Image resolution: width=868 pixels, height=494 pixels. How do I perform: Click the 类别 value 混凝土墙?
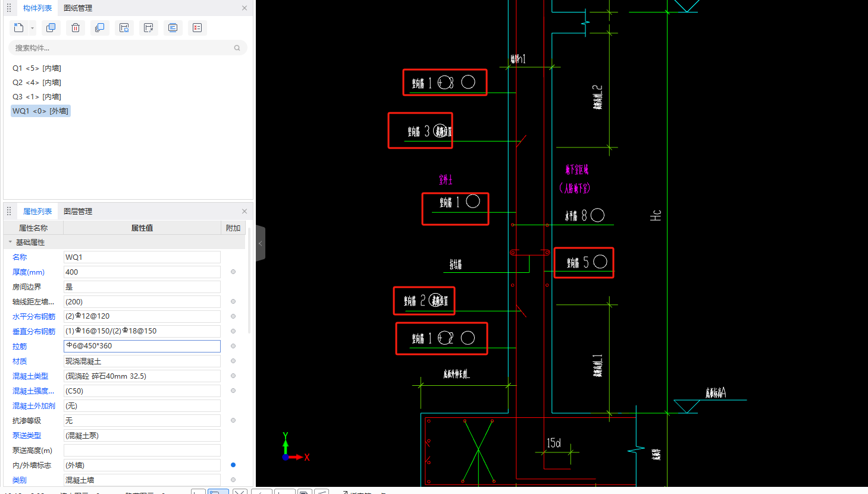[142, 480]
